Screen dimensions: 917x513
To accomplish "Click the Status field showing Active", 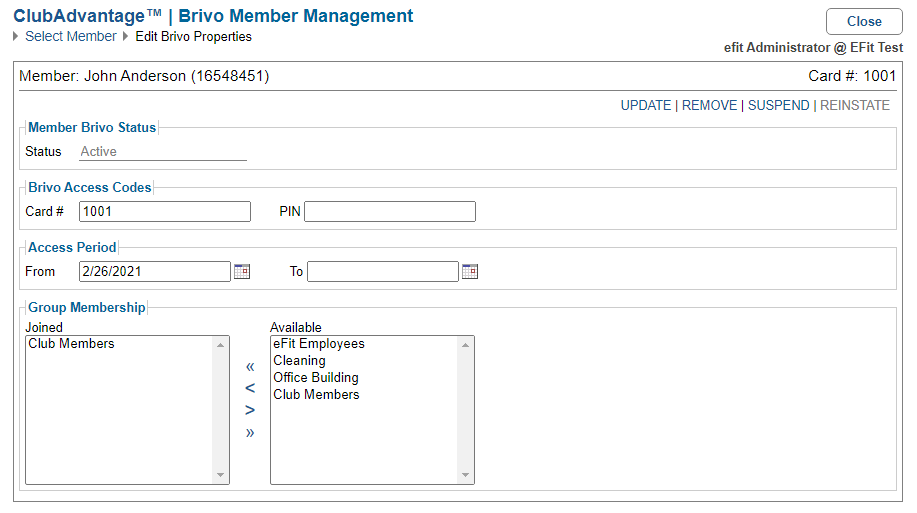I will pyautogui.click(x=163, y=152).
